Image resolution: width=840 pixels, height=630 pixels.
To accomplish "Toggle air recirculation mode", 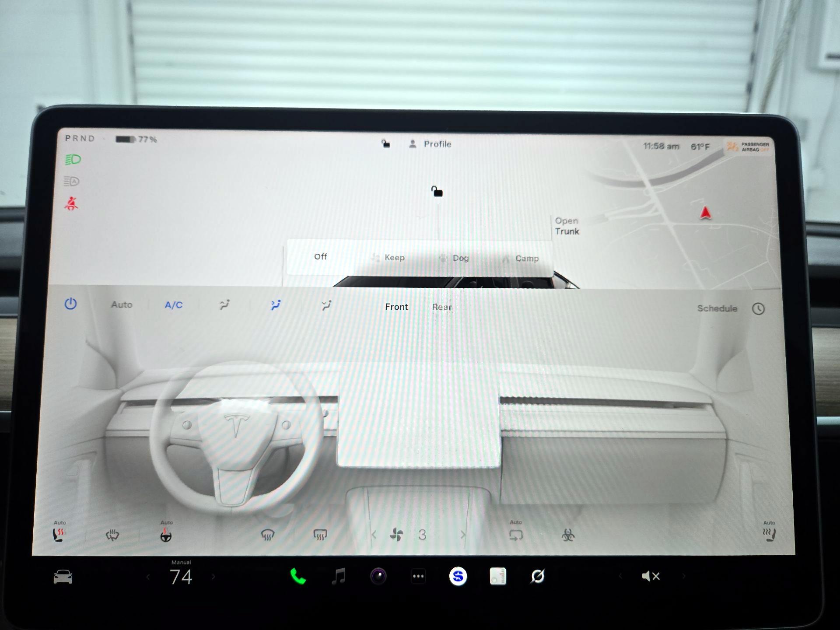I will (516, 535).
